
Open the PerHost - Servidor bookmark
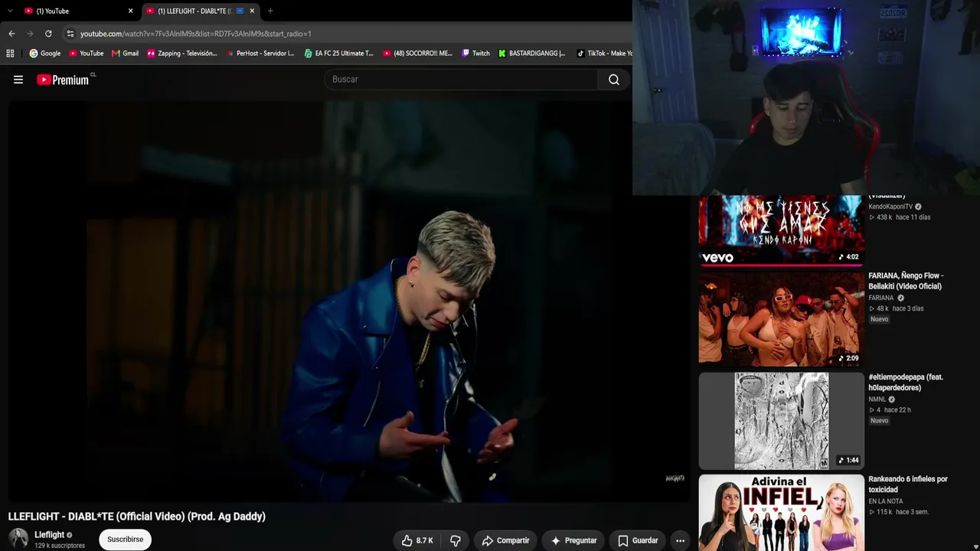coord(260,54)
